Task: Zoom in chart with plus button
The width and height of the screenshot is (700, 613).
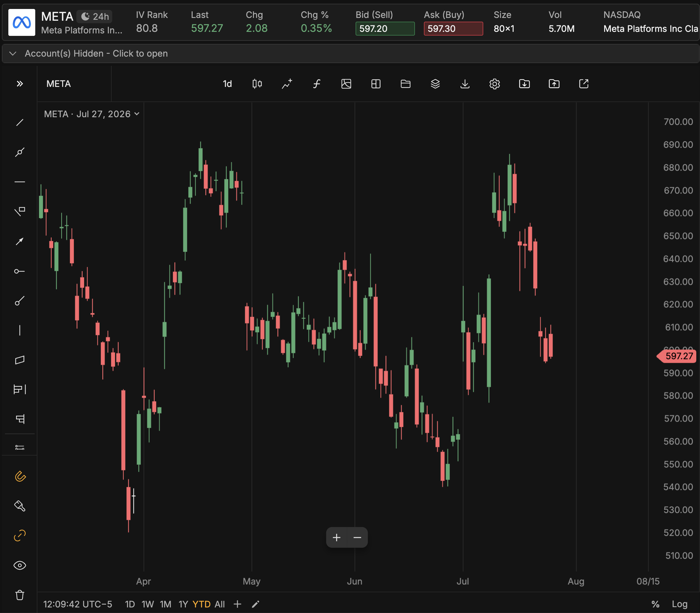Action: tap(336, 538)
